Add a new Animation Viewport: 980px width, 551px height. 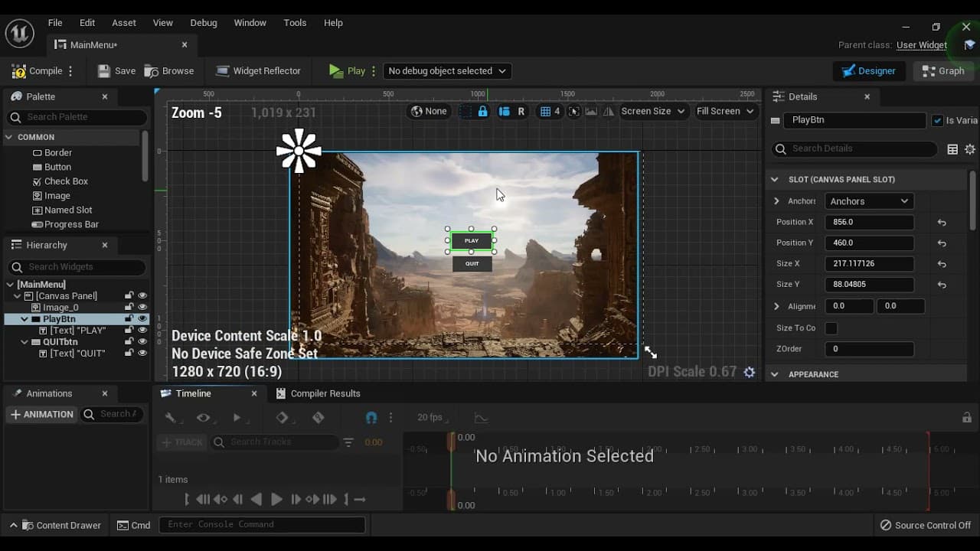point(41,415)
